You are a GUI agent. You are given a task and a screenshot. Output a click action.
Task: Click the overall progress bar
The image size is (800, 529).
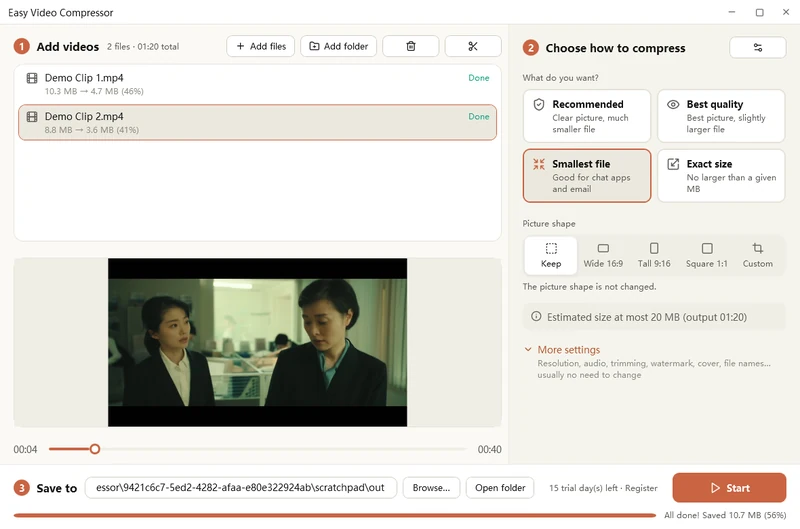(335, 515)
